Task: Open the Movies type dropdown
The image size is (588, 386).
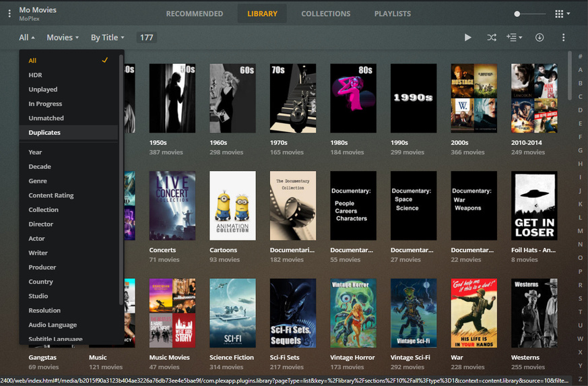Action: pos(63,38)
